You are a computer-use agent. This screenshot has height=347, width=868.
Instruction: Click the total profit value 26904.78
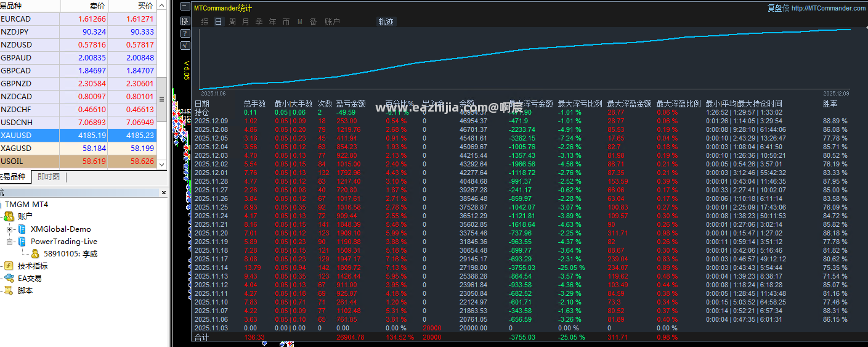tap(350, 338)
